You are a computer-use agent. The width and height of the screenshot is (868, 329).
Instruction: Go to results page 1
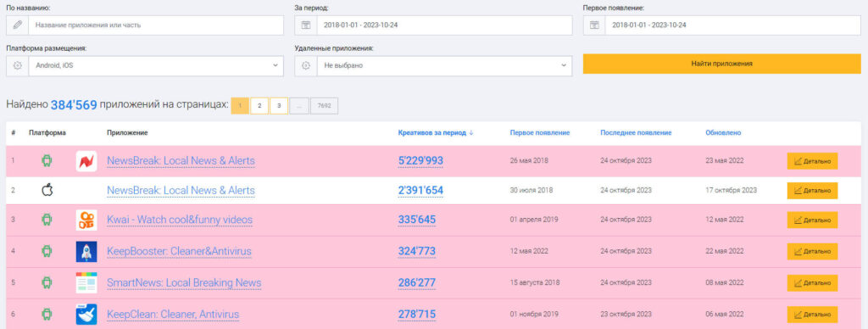(x=240, y=106)
